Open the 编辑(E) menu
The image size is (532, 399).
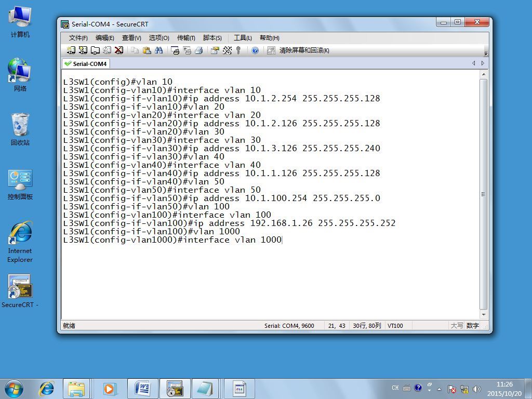coord(104,37)
